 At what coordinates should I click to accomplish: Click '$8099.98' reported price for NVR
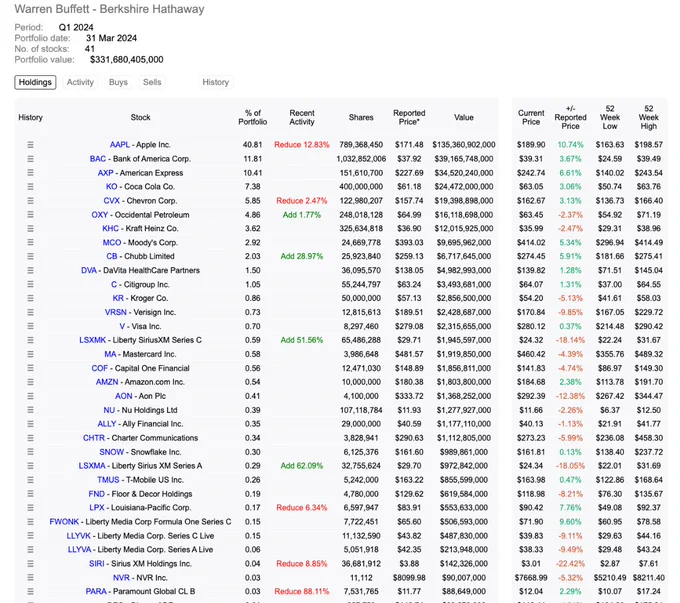coord(409,578)
